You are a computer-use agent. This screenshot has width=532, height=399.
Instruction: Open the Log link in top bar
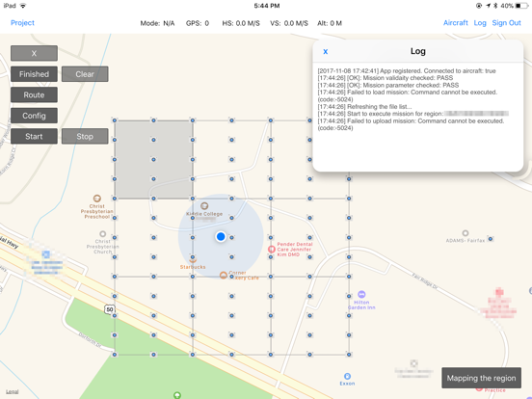(x=480, y=23)
